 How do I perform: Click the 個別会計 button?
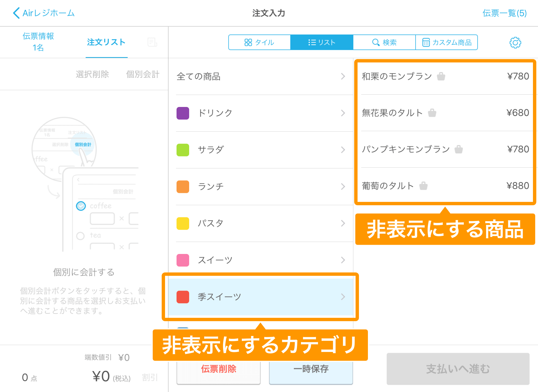tap(143, 74)
